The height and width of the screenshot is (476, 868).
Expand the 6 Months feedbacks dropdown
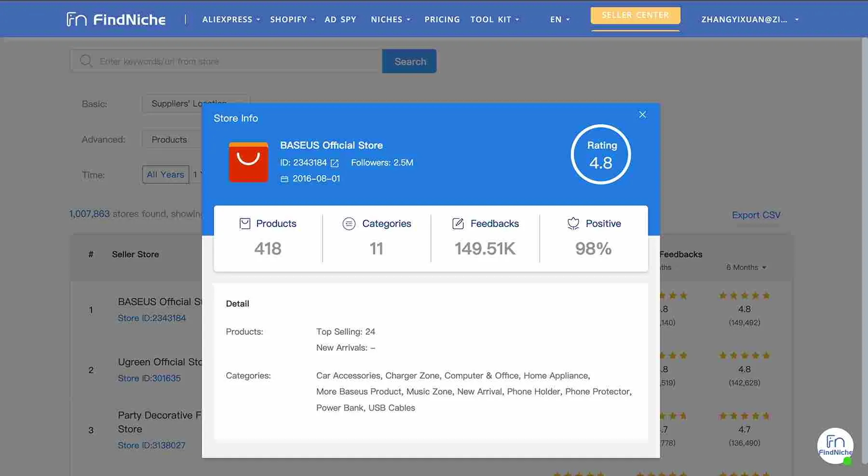coord(746,267)
